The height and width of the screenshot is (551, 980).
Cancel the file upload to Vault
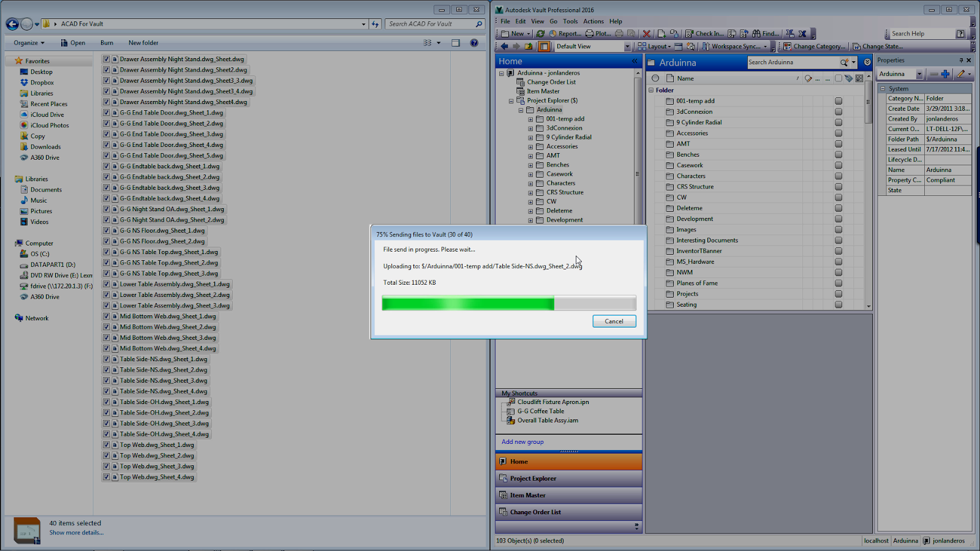tap(614, 321)
